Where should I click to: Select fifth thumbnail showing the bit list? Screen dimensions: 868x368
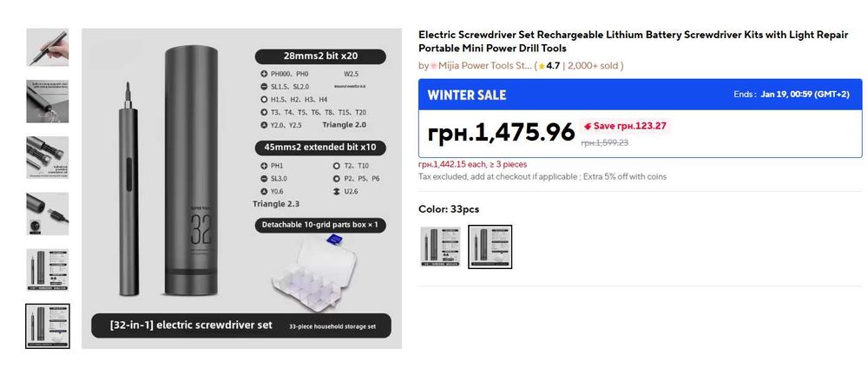(x=48, y=269)
